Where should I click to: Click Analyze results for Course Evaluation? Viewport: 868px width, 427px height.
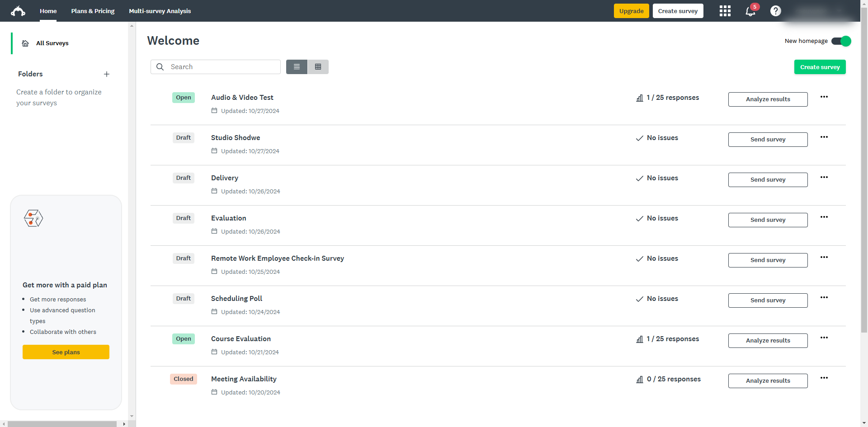point(768,341)
